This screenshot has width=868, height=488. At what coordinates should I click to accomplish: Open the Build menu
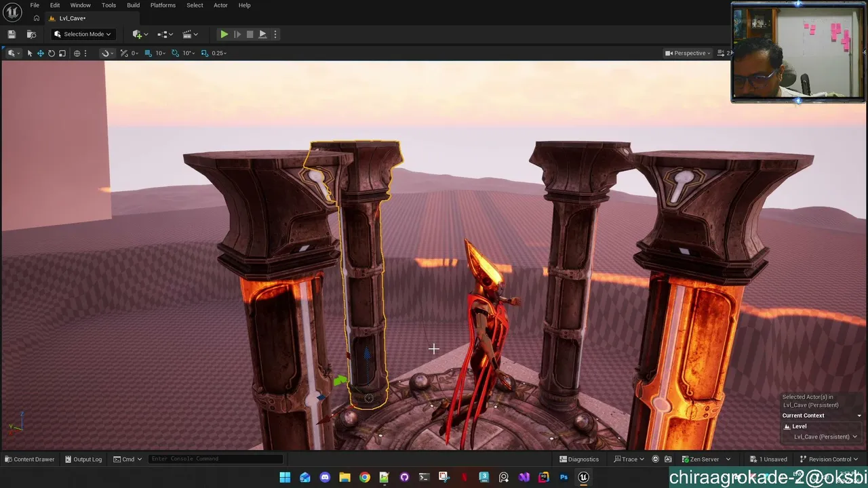[x=133, y=5]
